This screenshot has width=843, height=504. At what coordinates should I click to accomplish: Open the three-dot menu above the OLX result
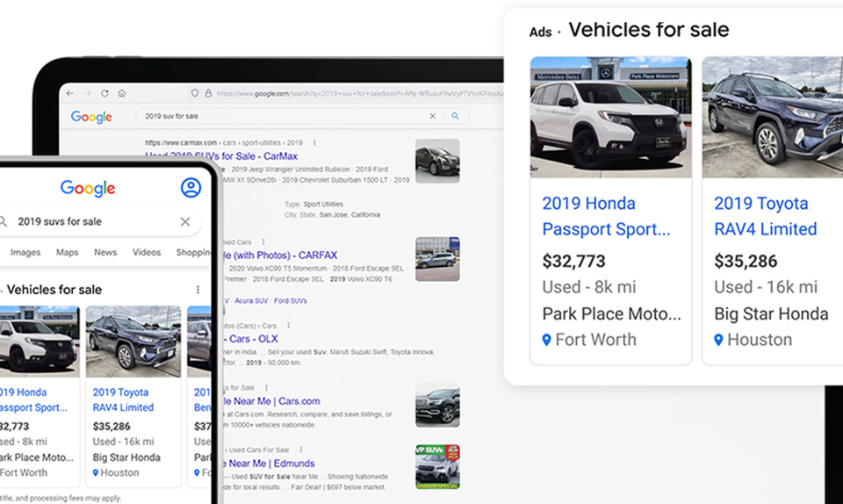tap(289, 326)
